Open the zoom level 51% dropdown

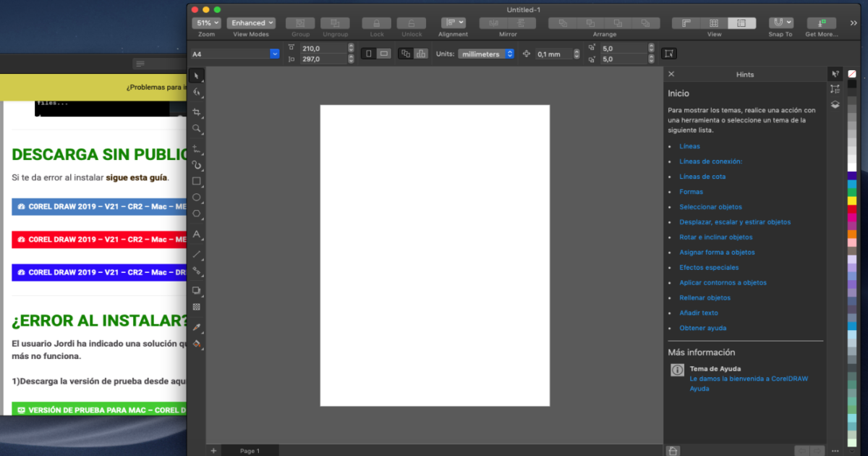pyautogui.click(x=206, y=23)
